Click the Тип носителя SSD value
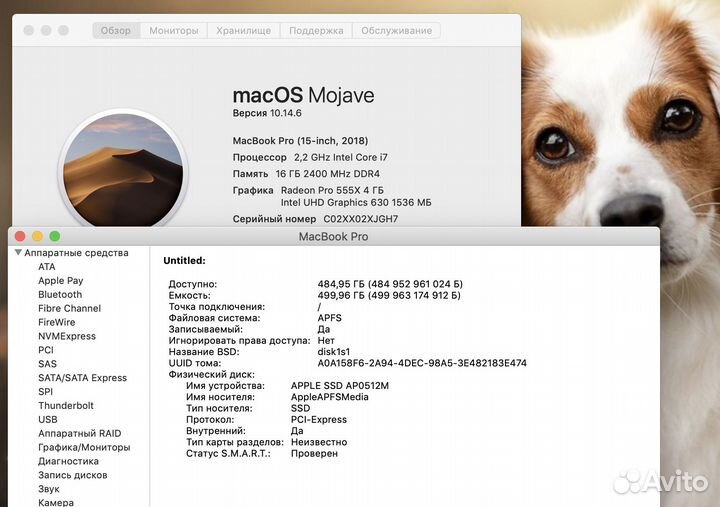The image size is (720, 507). [x=300, y=408]
